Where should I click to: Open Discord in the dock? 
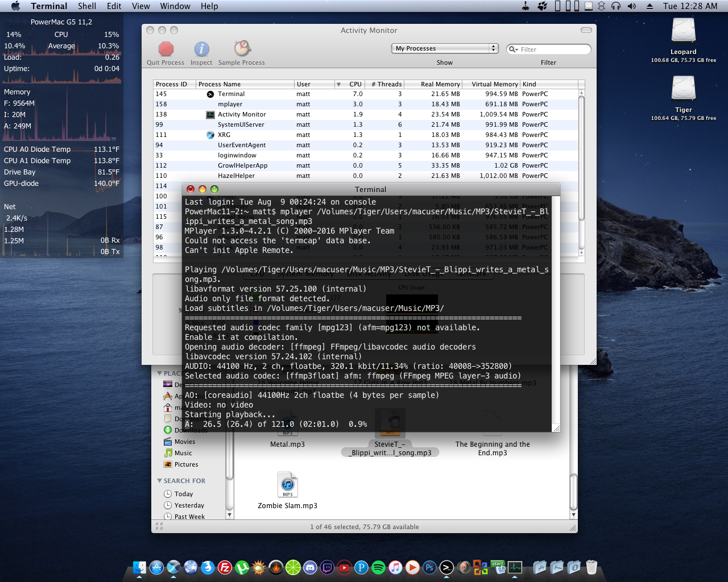[310, 567]
